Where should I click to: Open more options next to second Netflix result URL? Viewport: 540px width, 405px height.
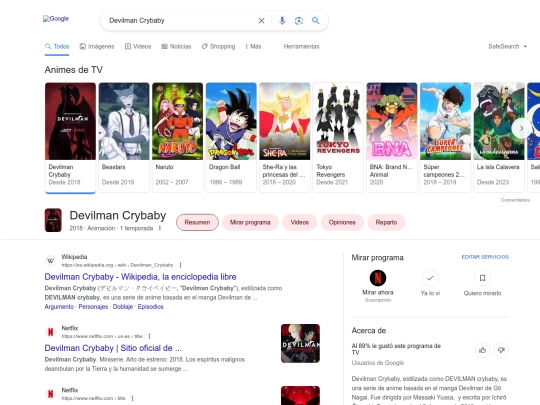tap(133, 398)
